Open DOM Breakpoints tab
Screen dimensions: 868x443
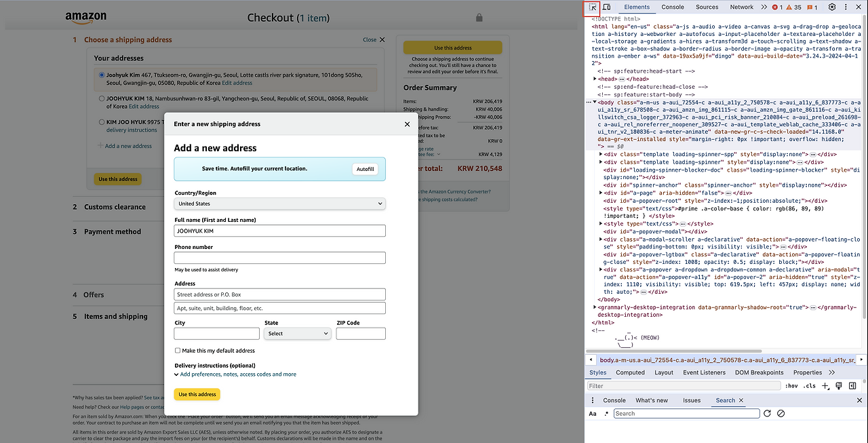[759, 372]
